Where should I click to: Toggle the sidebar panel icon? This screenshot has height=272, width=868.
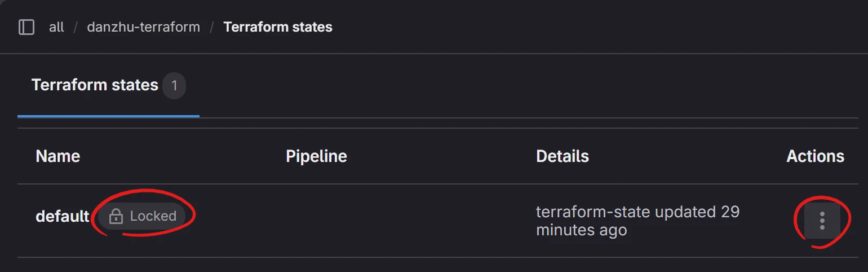point(26,27)
